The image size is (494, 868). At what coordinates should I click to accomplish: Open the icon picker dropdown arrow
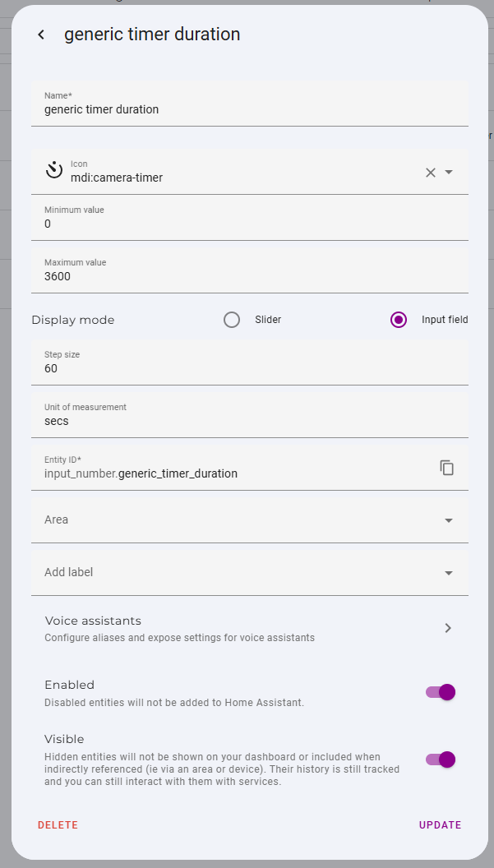[x=449, y=173]
